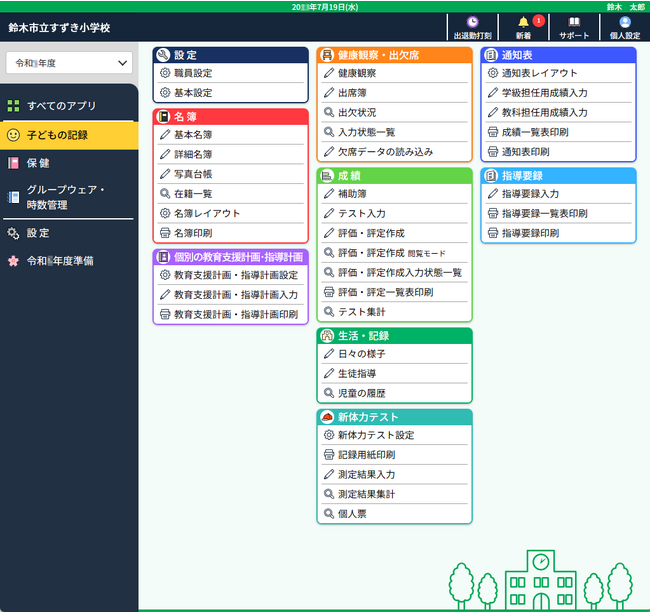This screenshot has width=650, height=612.
Task: Click 名簿印刷 print link
Action: point(193,233)
